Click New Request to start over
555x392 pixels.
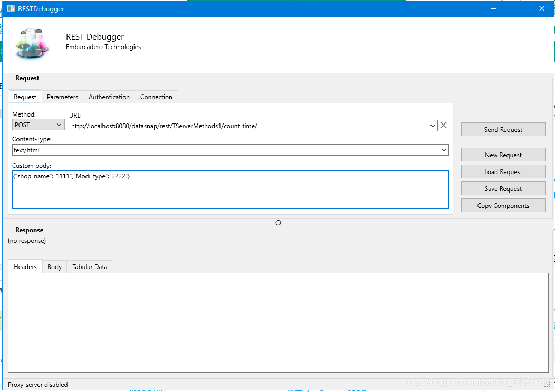[502, 155]
